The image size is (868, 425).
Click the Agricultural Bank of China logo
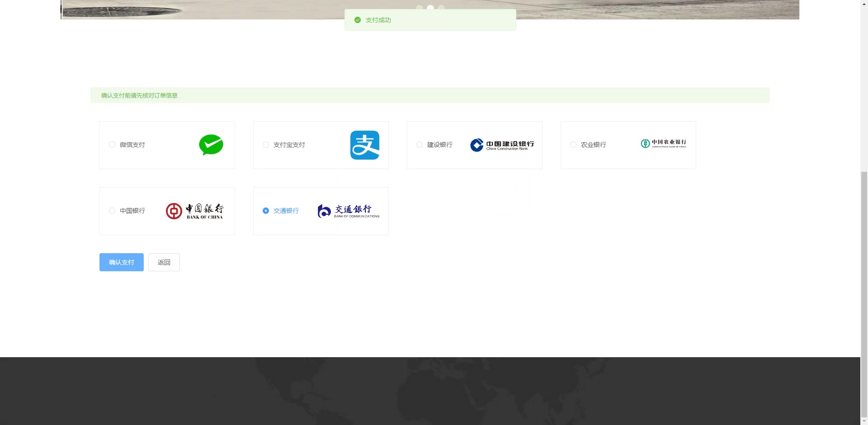point(663,143)
